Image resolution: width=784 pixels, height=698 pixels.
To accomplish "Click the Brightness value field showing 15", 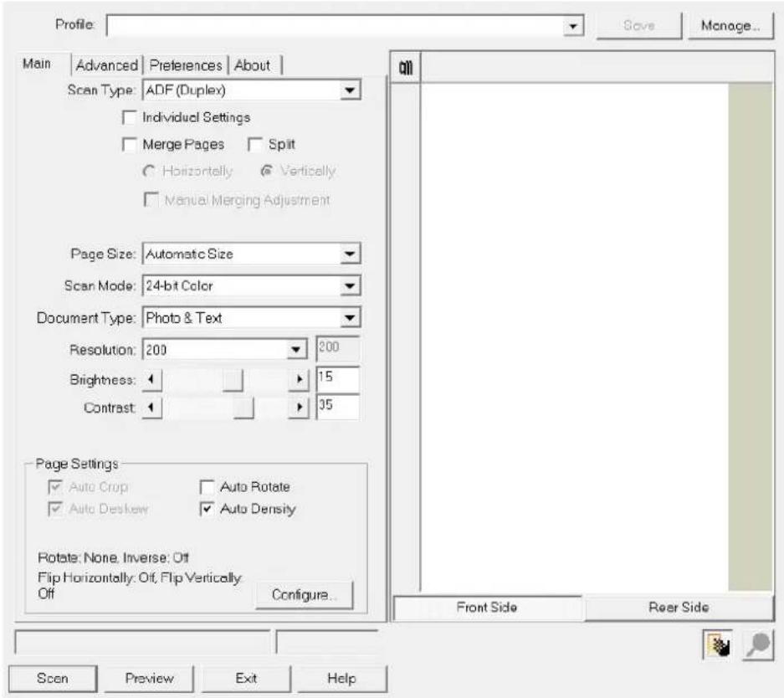I will click(337, 379).
